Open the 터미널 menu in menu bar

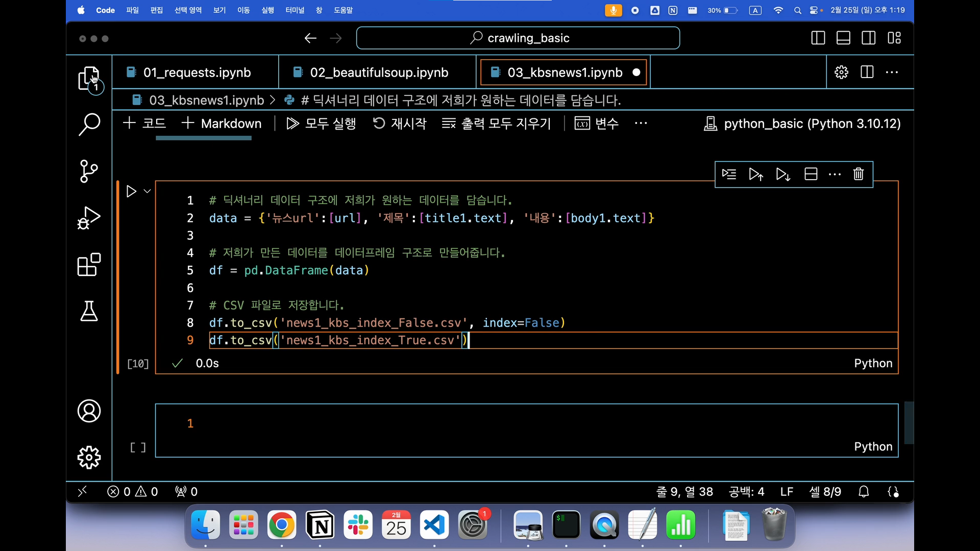coord(295,10)
